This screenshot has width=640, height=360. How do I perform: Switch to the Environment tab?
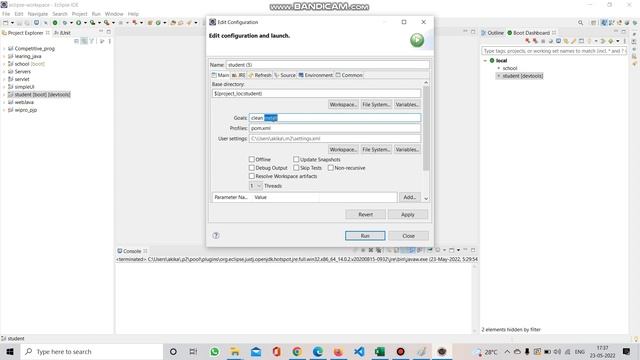(316, 75)
